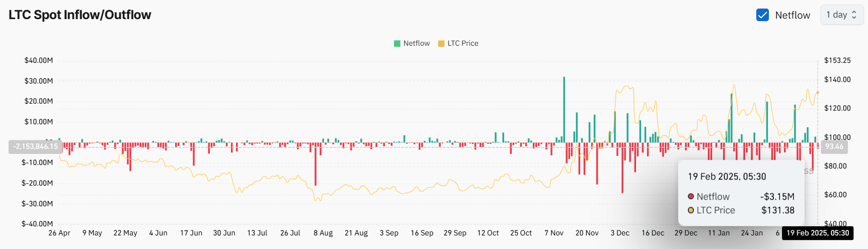This screenshot has width=868, height=249.
Task: Uncheck the Netflow checkbox
Action: tap(762, 15)
